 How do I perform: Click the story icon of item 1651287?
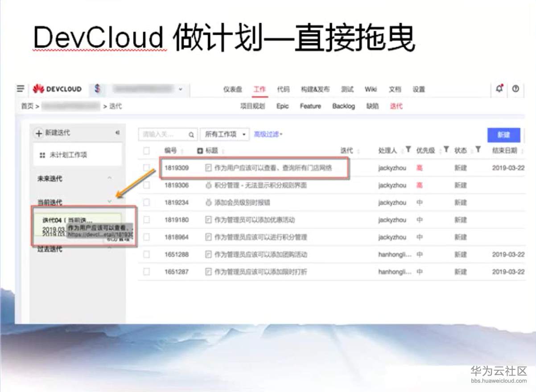tap(208, 272)
